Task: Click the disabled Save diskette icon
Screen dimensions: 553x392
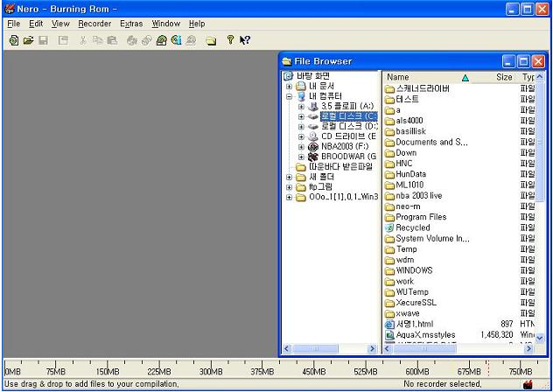Action: click(43, 40)
